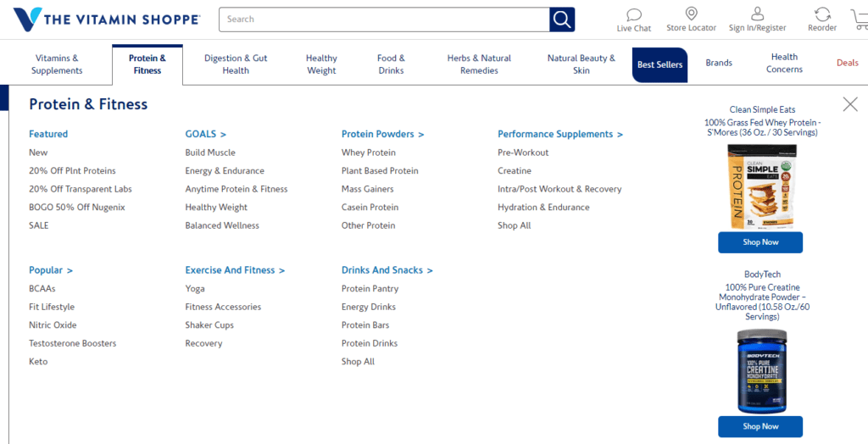Open Nitric Oxide link
This screenshot has height=444, width=868.
(x=53, y=325)
